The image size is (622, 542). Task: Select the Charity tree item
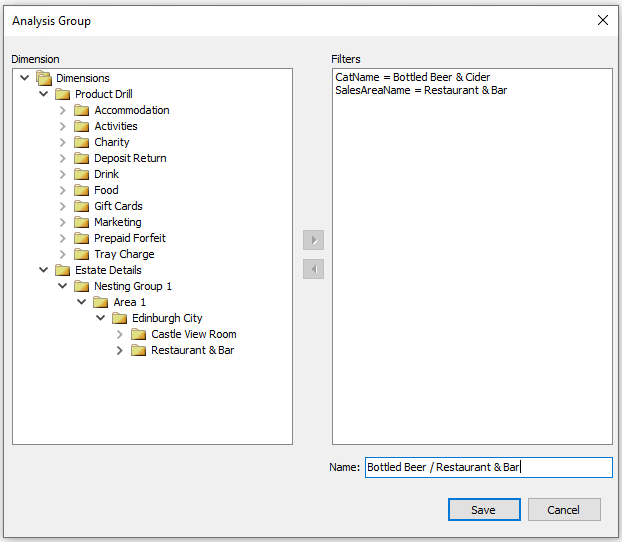[x=112, y=142]
